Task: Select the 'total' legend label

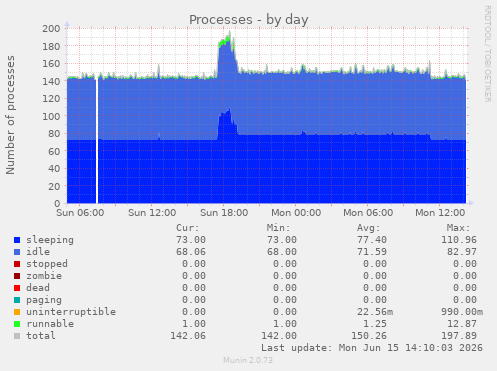Action: pos(41,336)
